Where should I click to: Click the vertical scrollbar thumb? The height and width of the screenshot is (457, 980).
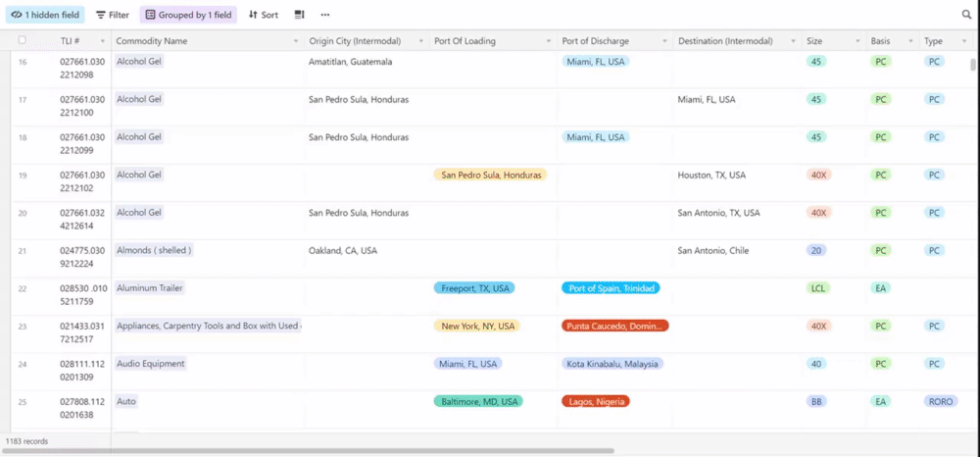pos(972,65)
